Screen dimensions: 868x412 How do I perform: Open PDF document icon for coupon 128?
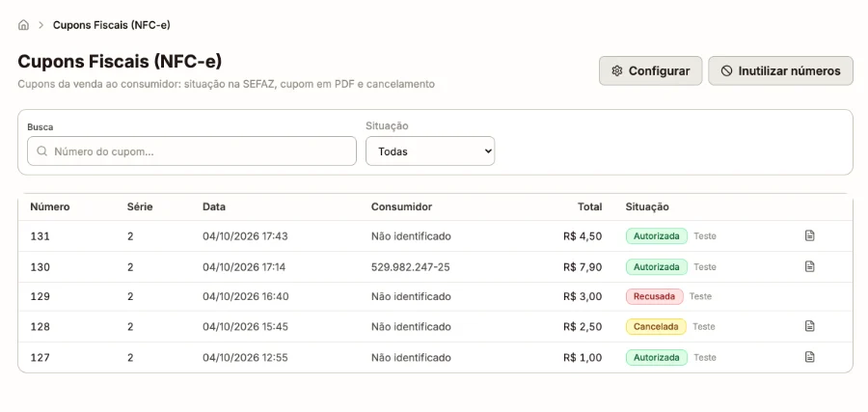point(809,326)
